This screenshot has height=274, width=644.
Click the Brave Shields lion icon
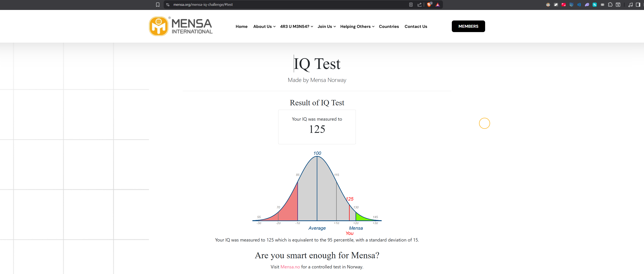tap(429, 5)
